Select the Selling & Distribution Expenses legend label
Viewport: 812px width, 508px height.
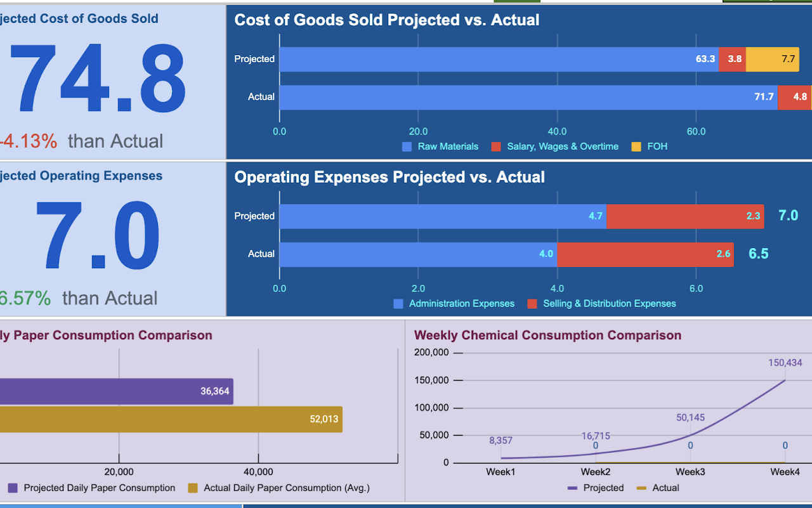pyautogui.click(x=609, y=304)
